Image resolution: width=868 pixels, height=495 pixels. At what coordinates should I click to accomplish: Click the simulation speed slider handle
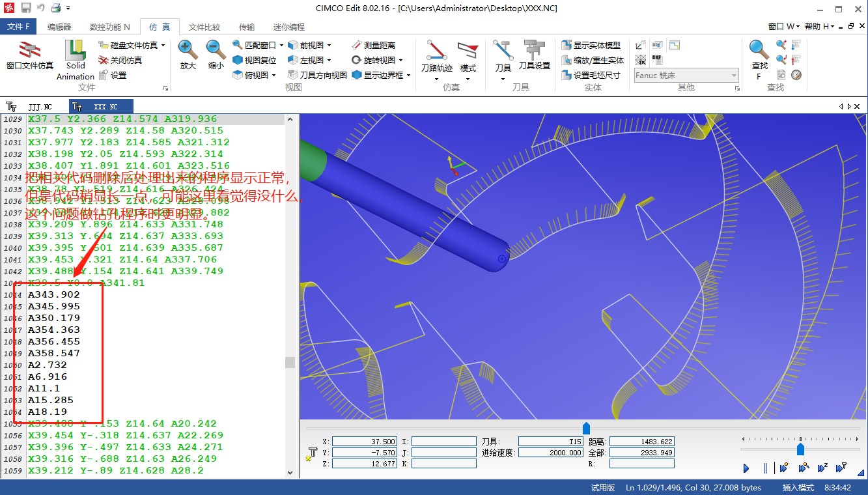coord(800,449)
